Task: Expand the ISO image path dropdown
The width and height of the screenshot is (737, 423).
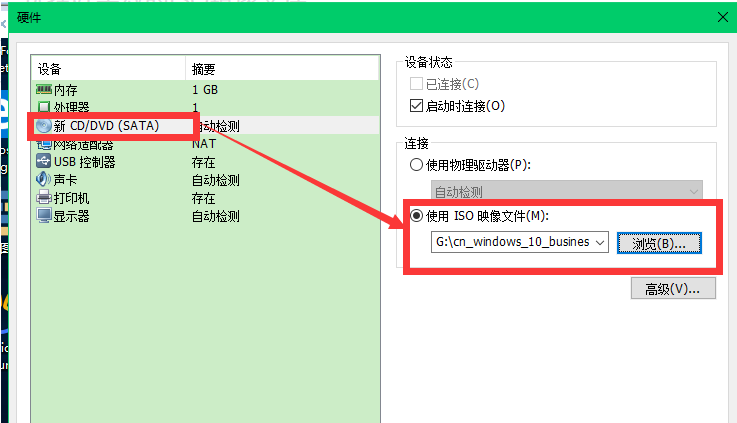Action: pos(599,242)
